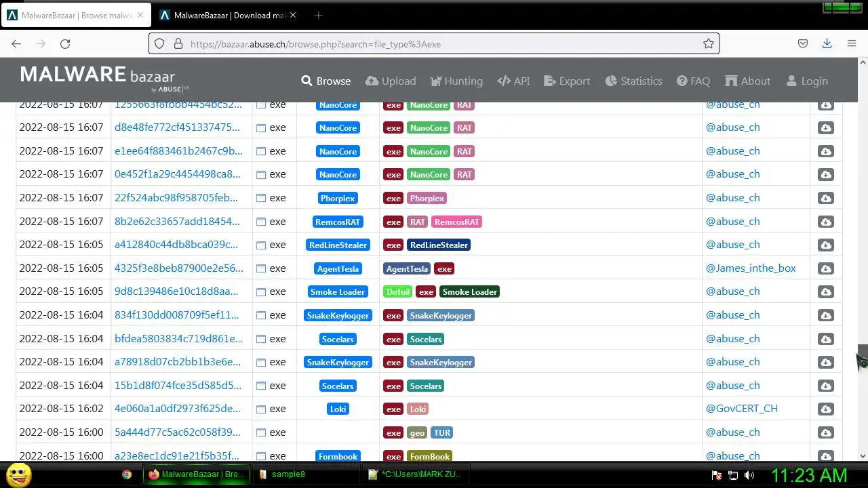
Task: Open the About page
Action: point(748,81)
